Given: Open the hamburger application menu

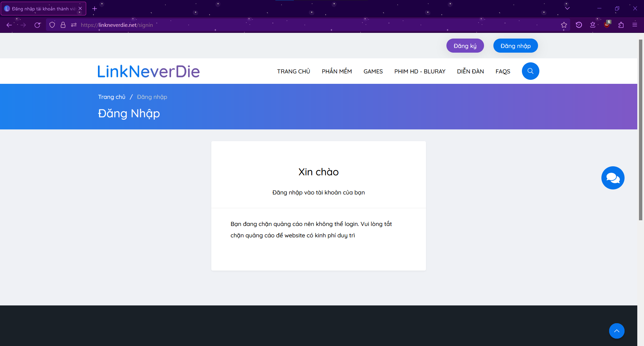Looking at the screenshot, I should (635, 25).
